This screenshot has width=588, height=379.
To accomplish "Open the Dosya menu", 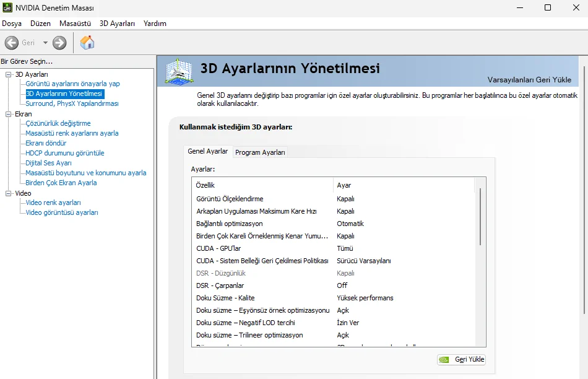I will point(12,24).
